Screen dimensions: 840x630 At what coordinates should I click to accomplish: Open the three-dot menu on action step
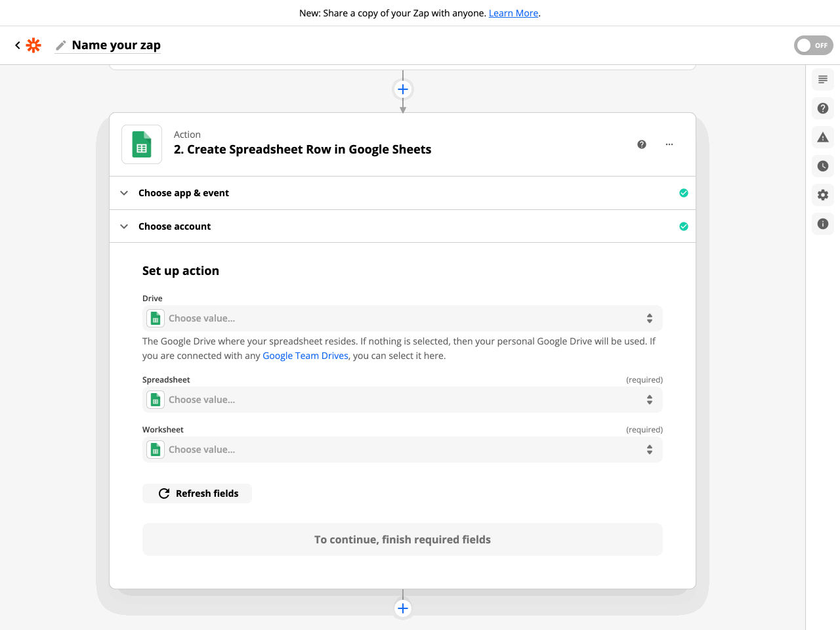pyautogui.click(x=669, y=144)
